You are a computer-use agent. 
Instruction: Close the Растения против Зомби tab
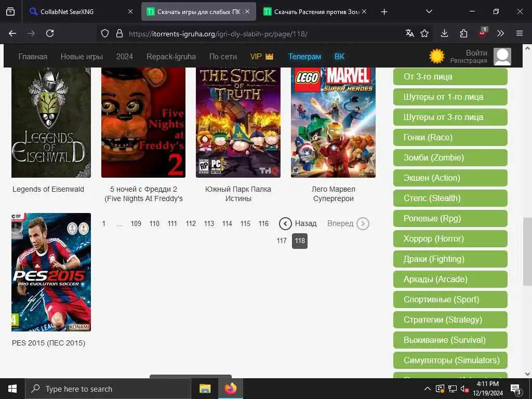pyautogui.click(x=364, y=11)
